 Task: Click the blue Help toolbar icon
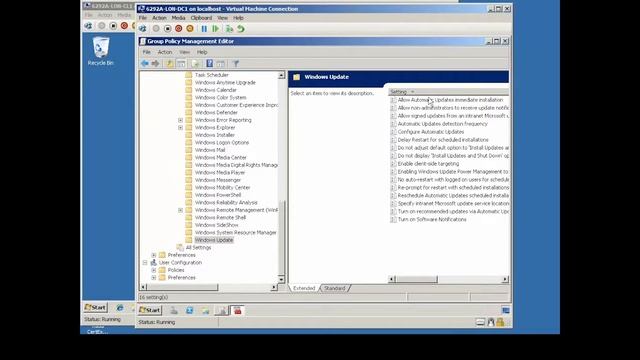click(209, 64)
